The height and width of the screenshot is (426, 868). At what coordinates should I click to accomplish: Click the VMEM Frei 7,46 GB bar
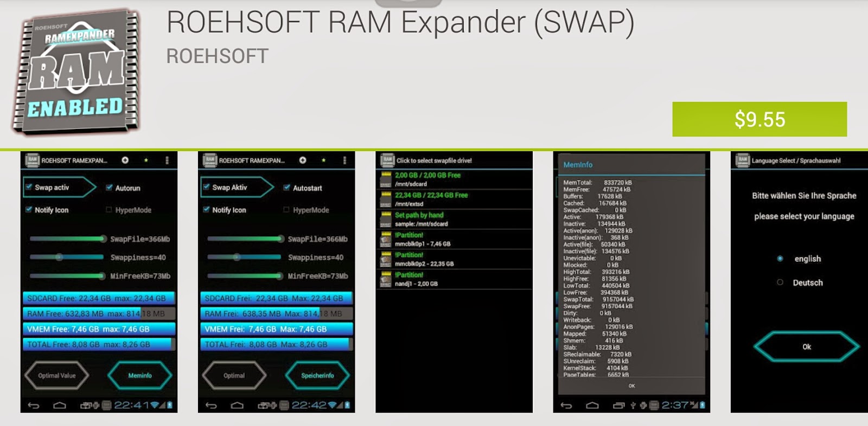point(277,329)
